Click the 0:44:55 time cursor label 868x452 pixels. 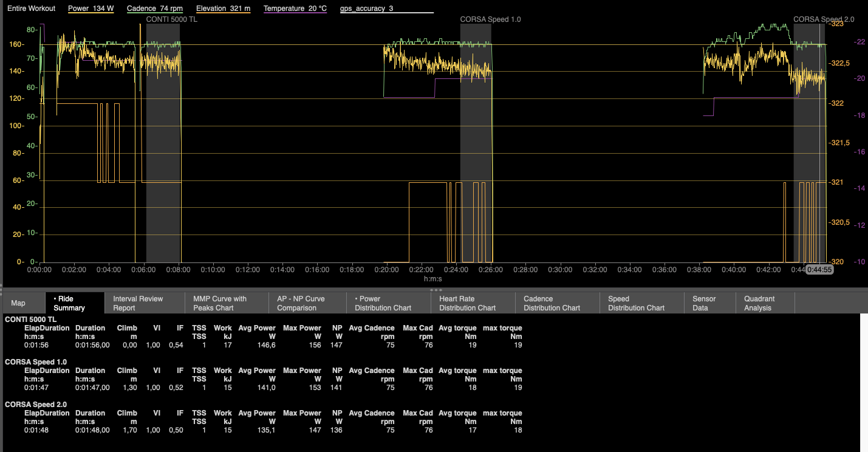[819, 269]
